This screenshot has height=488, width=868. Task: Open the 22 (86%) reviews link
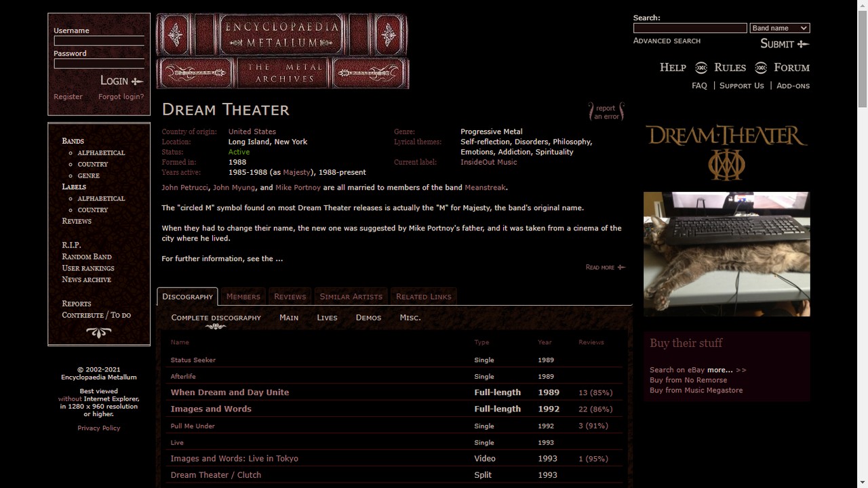tap(595, 409)
